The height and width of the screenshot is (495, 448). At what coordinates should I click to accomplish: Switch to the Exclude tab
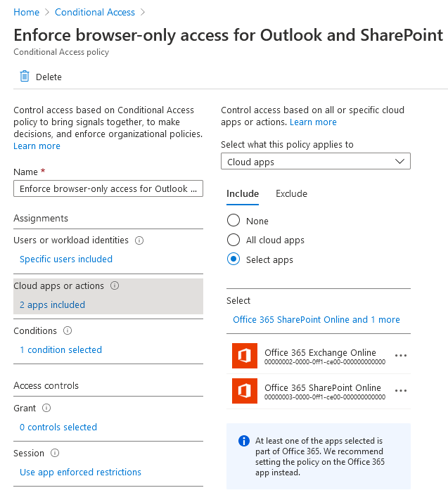pyautogui.click(x=291, y=193)
